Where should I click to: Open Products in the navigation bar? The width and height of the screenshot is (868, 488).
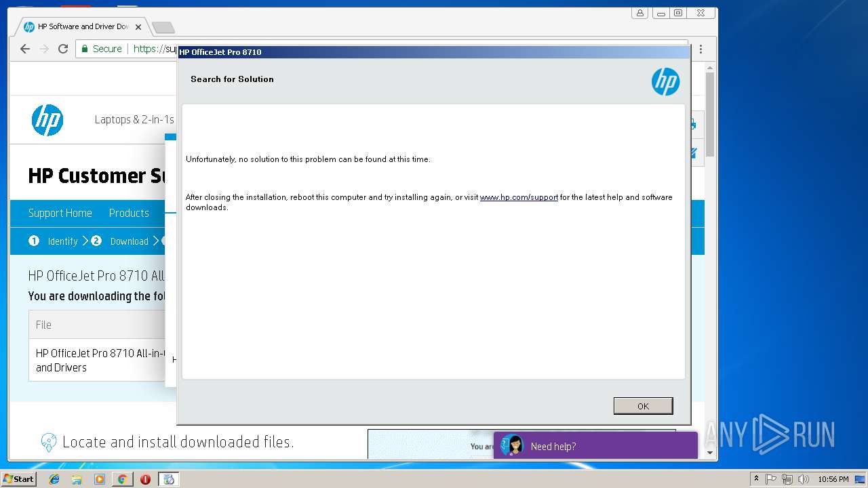click(x=129, y=213)
